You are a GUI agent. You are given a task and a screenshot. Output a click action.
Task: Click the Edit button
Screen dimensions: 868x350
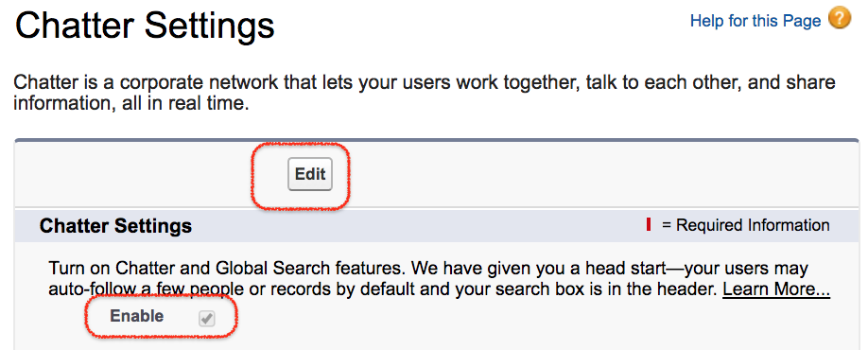[310, 174]
